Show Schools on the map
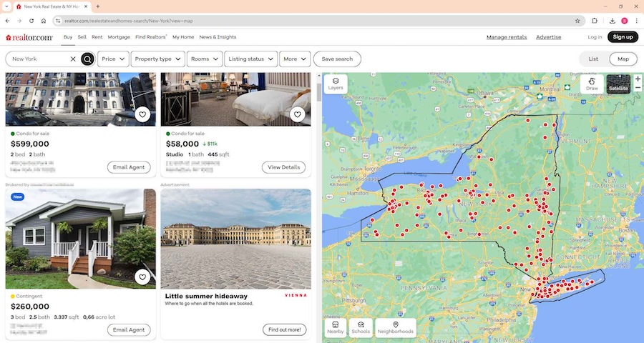The width and height of the screenshot is (644, 343). [x=361, y=327]
